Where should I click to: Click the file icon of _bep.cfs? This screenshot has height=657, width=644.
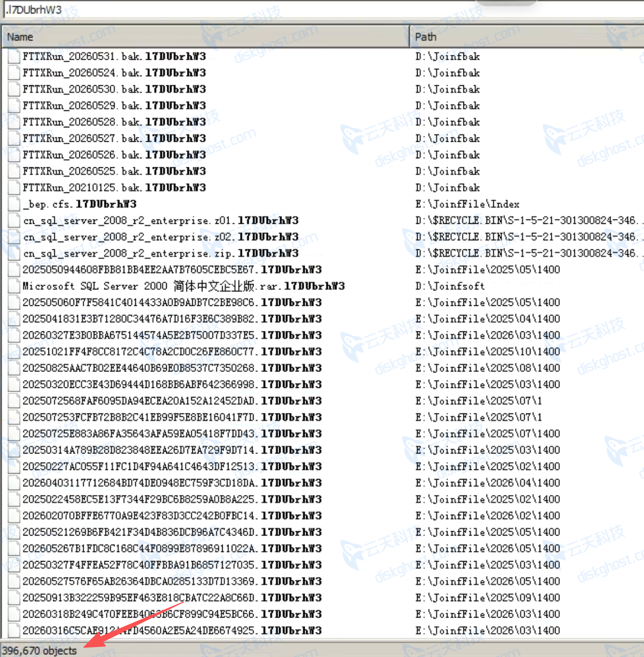pyautogui.click(x=14, y=204)
